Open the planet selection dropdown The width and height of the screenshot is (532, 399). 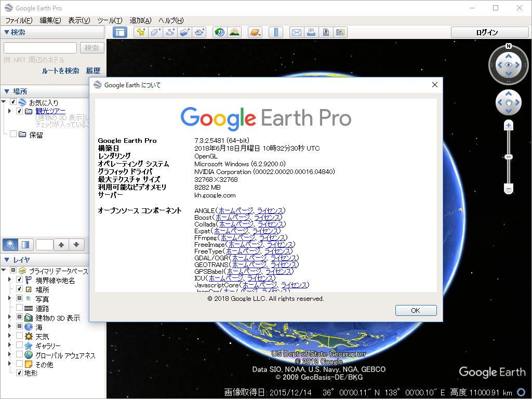click(x=255, y=32)
